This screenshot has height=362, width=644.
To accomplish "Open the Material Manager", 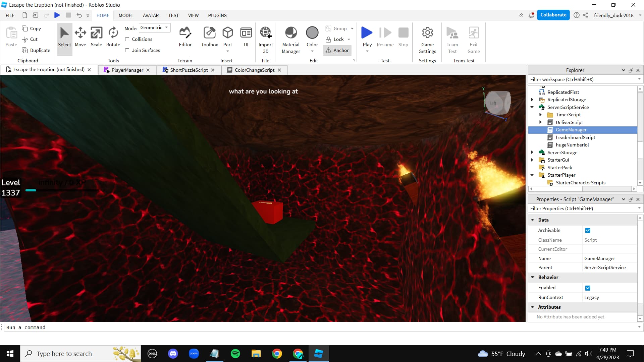I will (x=290, y=39).
